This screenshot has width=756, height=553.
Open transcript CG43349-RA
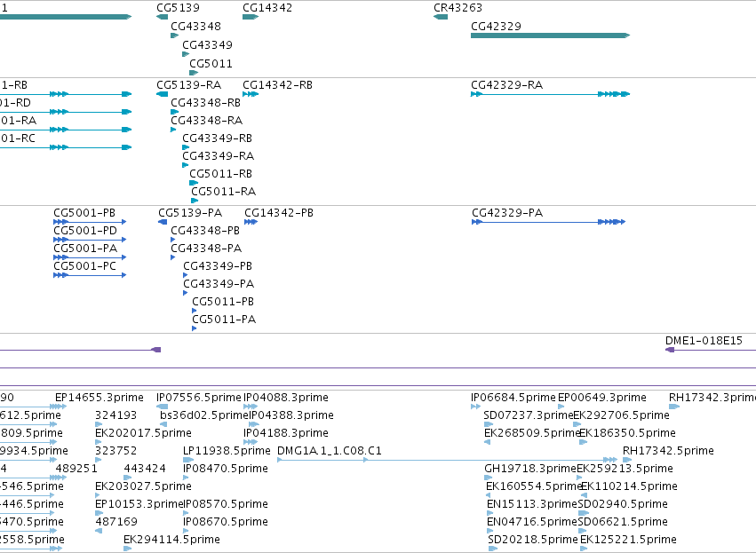[x=218, y=156]
